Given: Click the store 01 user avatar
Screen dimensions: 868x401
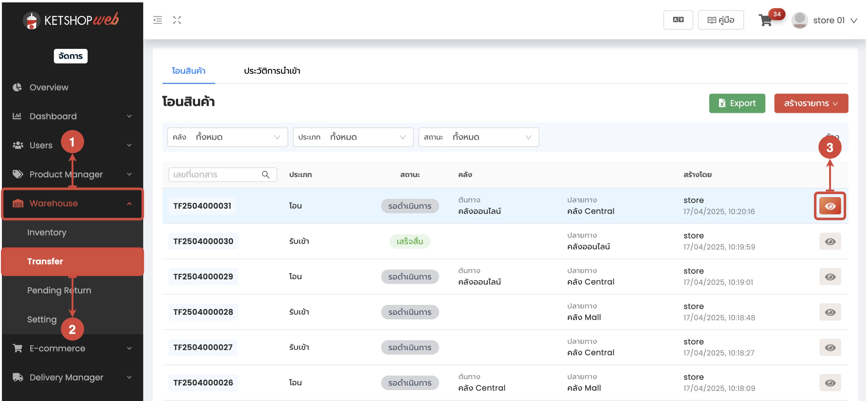Looking at the screenshot, I should tap(799, 20).
